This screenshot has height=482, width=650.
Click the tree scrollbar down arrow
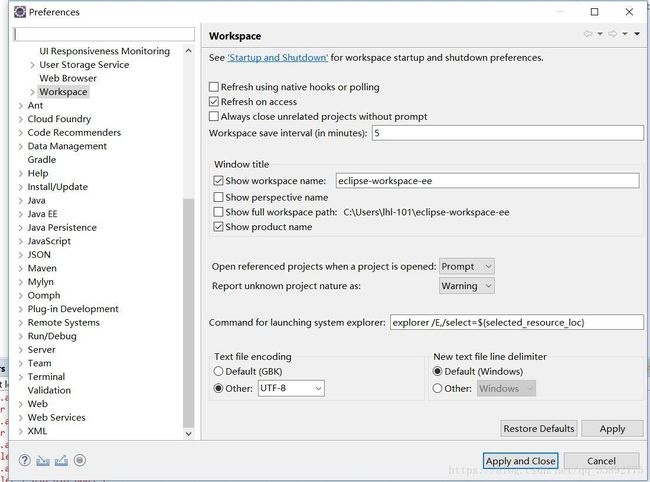tap(189, 434)
